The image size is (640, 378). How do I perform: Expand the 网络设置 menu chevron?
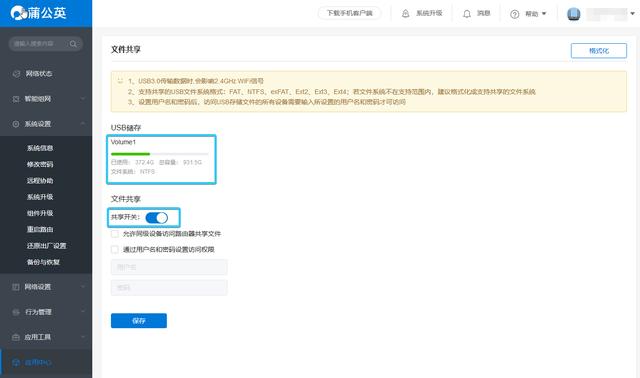pyautogui.click(x=82, y=287)
